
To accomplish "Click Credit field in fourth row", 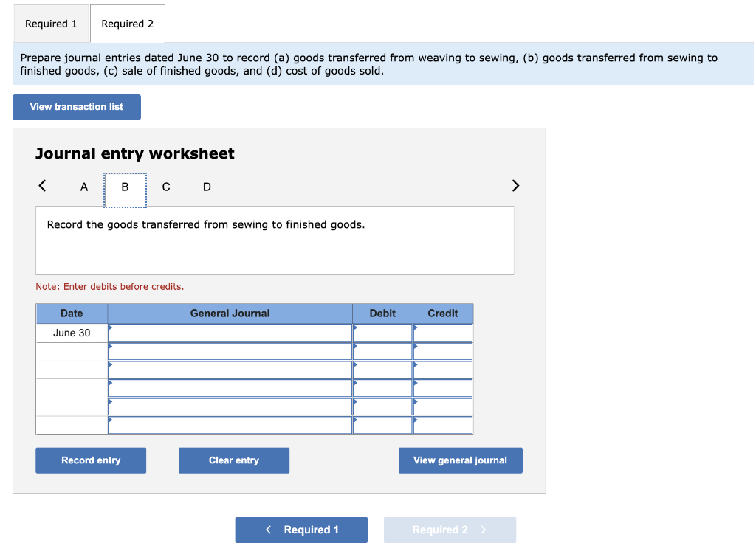I will pos(443,388).
